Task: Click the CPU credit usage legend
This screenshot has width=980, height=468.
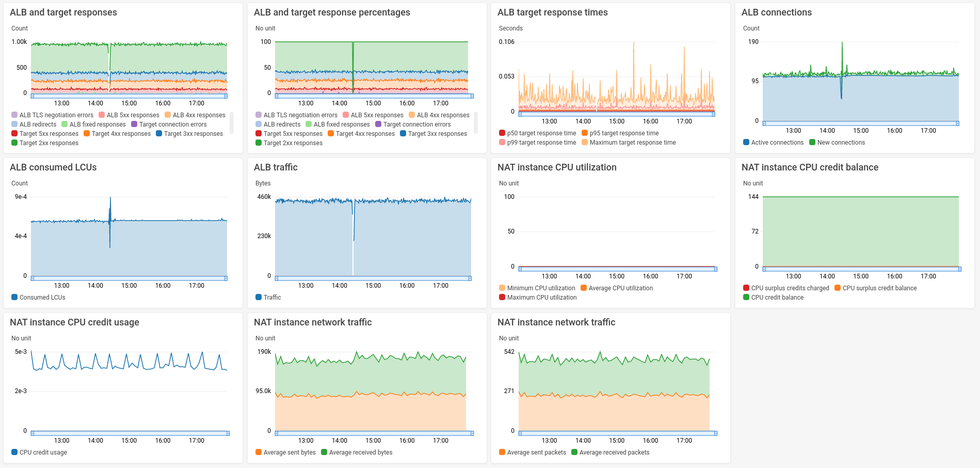Action: [x=39, y=453]
